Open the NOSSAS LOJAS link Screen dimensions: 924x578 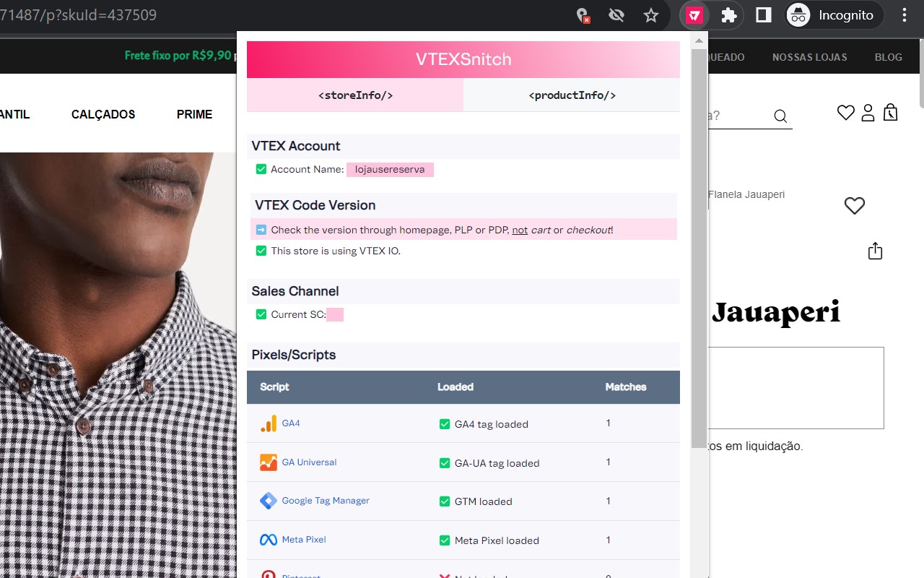point(810,57)
